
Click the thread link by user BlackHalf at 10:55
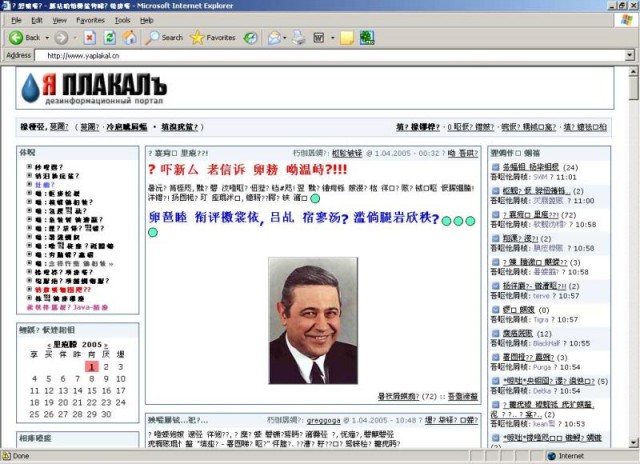tap(518, 333)
